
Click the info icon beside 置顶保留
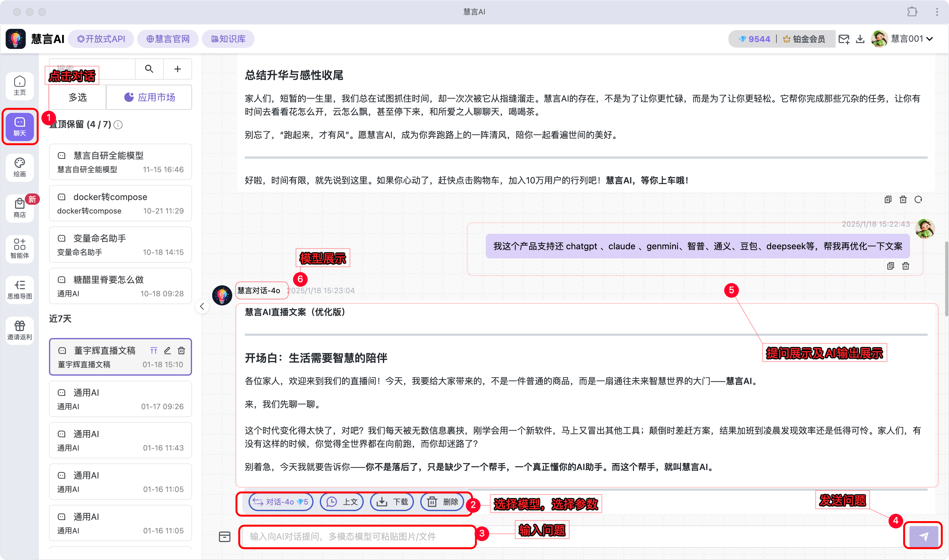(118, 125)
